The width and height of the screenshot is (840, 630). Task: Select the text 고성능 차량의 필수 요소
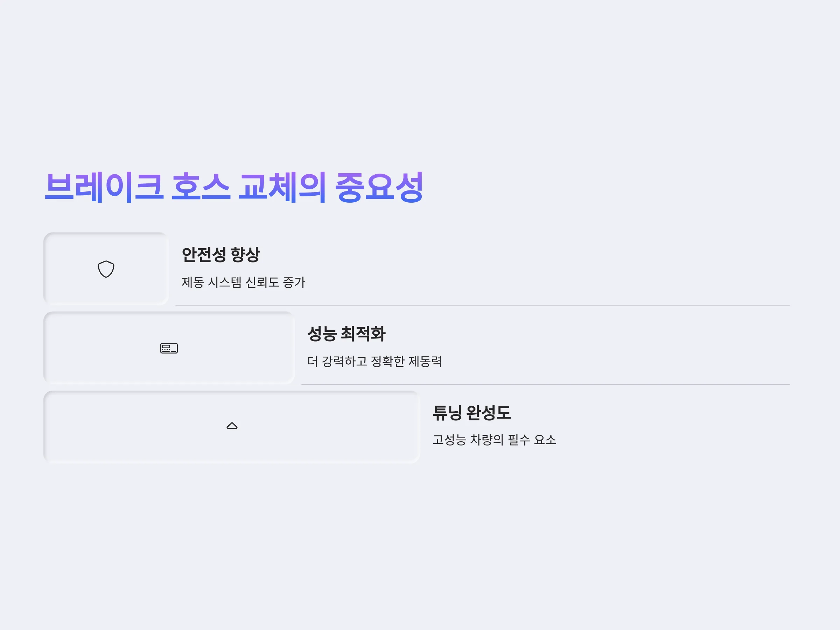495,440
